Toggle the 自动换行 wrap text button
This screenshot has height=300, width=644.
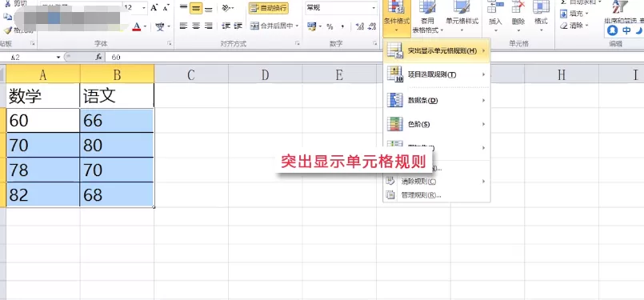point(268,8)
